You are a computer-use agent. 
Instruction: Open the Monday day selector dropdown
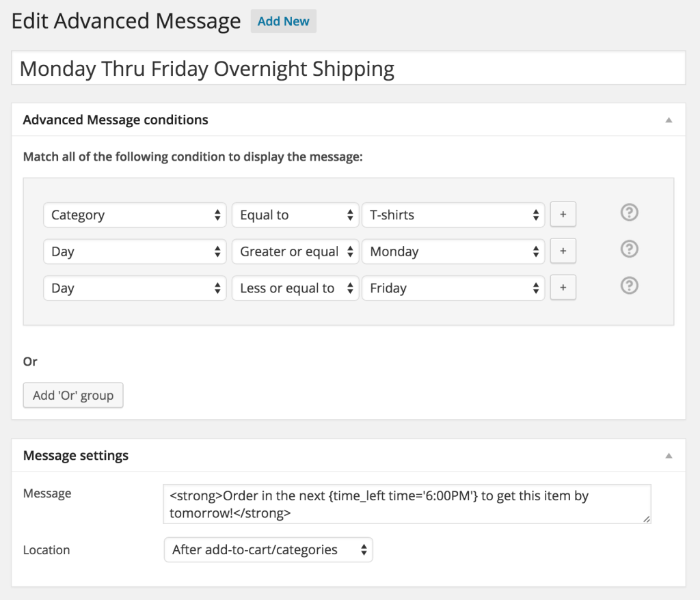tap(453, 251)
